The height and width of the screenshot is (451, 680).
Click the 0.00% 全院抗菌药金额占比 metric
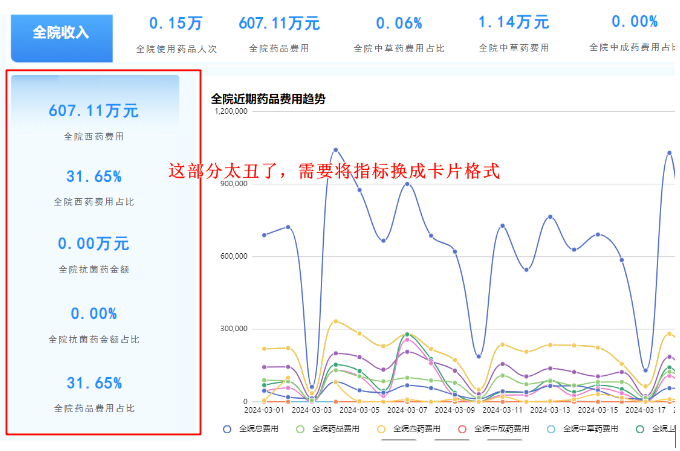click(x=94, y=324)
